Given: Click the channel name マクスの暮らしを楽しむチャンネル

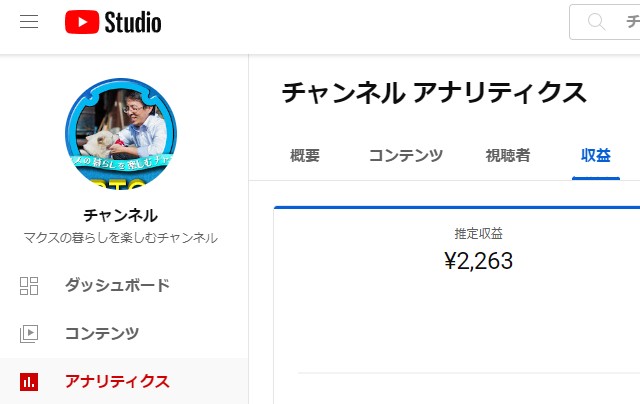Looking at the screenshot, I should click(x=121, y=238).
